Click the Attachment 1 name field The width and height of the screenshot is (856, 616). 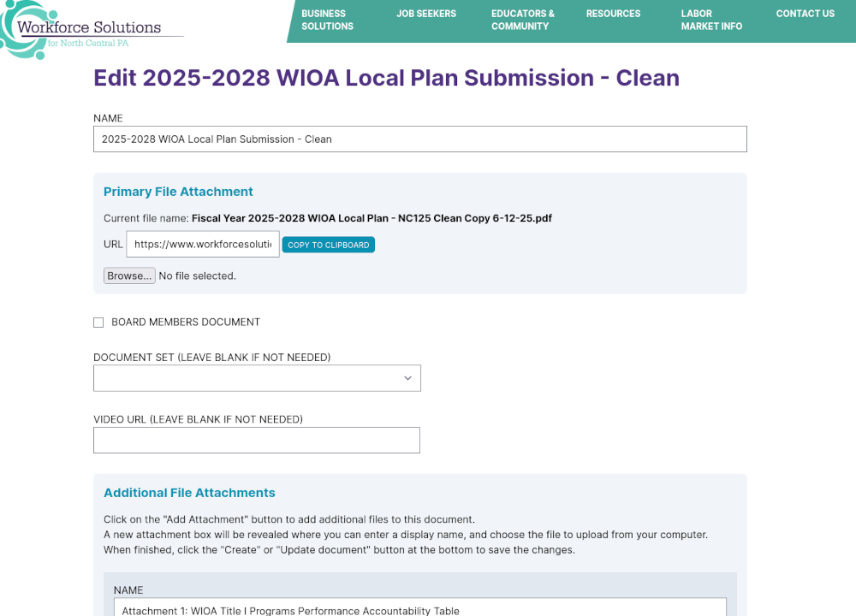click(419, 609)
